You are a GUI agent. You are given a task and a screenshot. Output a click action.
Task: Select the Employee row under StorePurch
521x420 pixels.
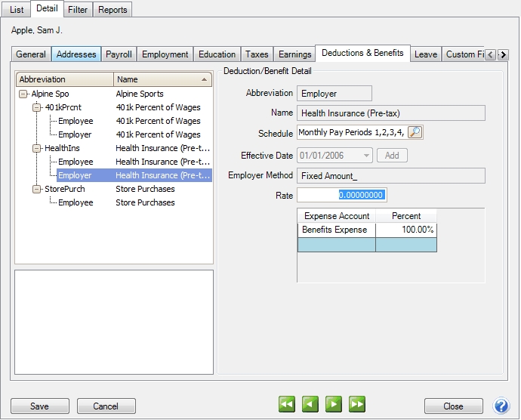point(76,203)
